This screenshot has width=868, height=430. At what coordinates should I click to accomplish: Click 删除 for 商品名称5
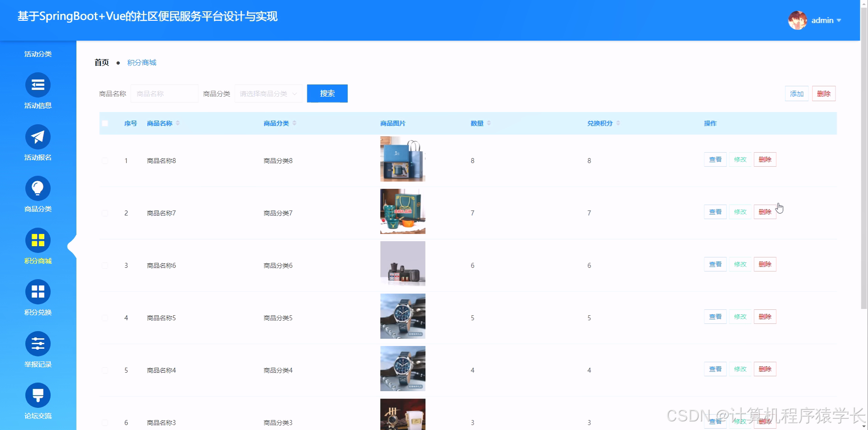765,317
